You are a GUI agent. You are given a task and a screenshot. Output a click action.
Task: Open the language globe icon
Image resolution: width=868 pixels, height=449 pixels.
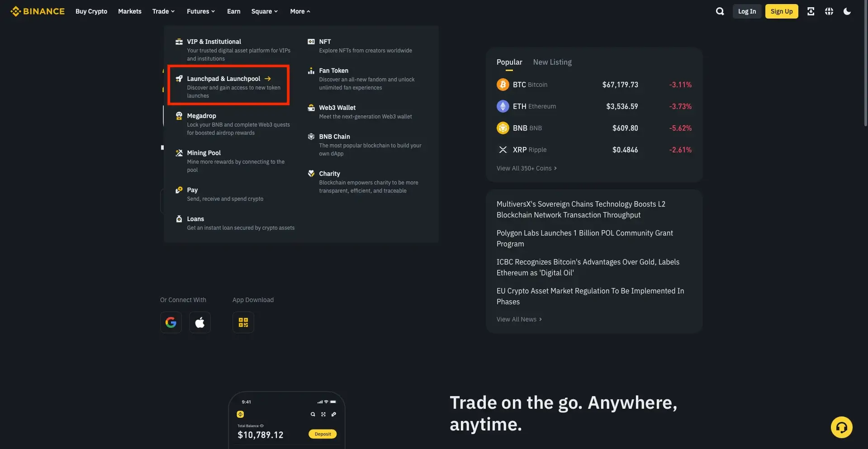(x=829, y=11)
